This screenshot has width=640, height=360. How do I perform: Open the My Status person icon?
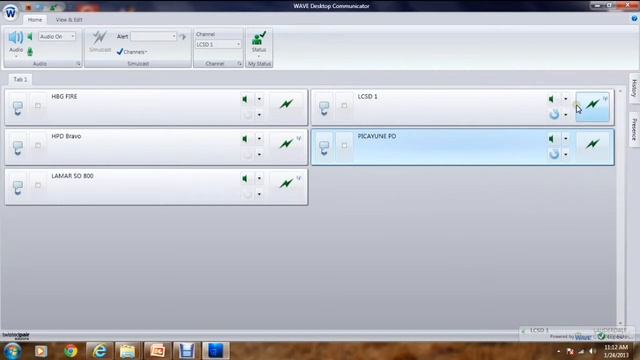pos(259,38)
